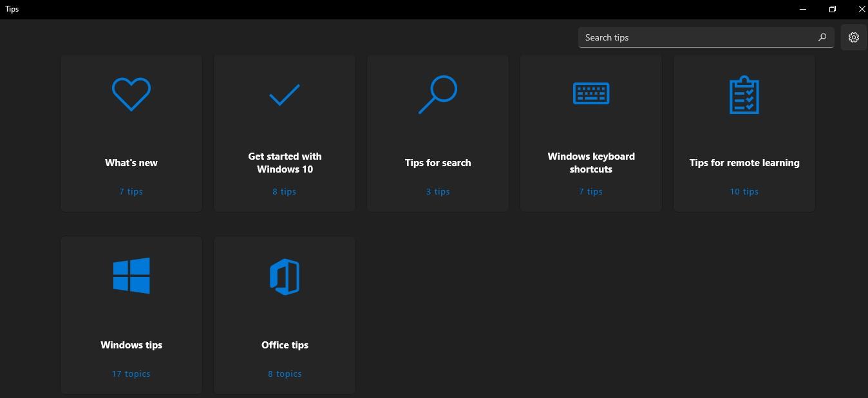Click the "10 tips" link
The width and height of the screenshot is (868, 398).
(x=744, y=191)
